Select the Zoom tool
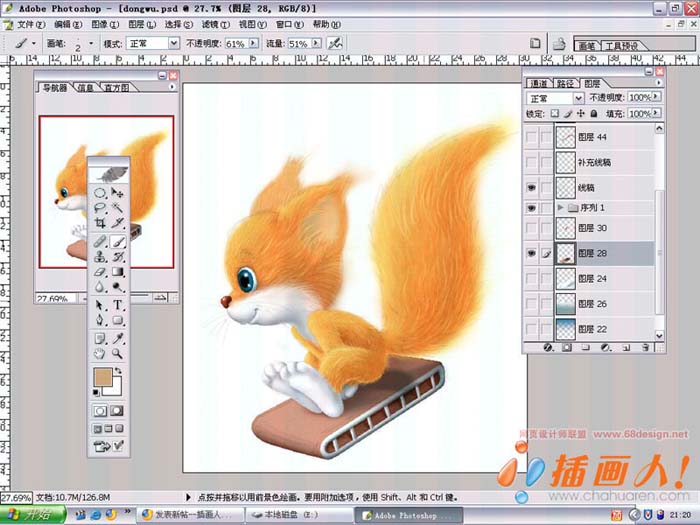The image size is (700, 525). coord(117,354)
